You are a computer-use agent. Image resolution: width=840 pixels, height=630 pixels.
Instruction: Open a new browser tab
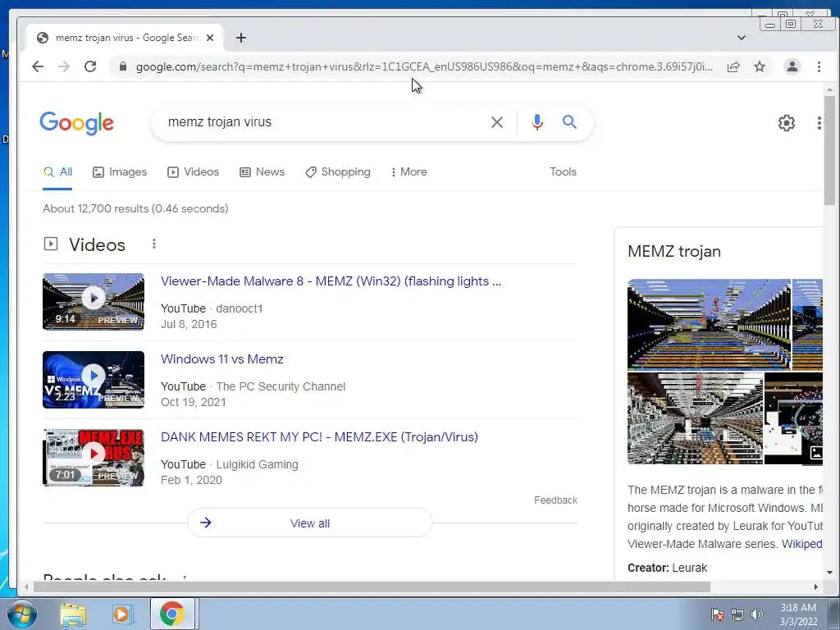click(241, 38)
